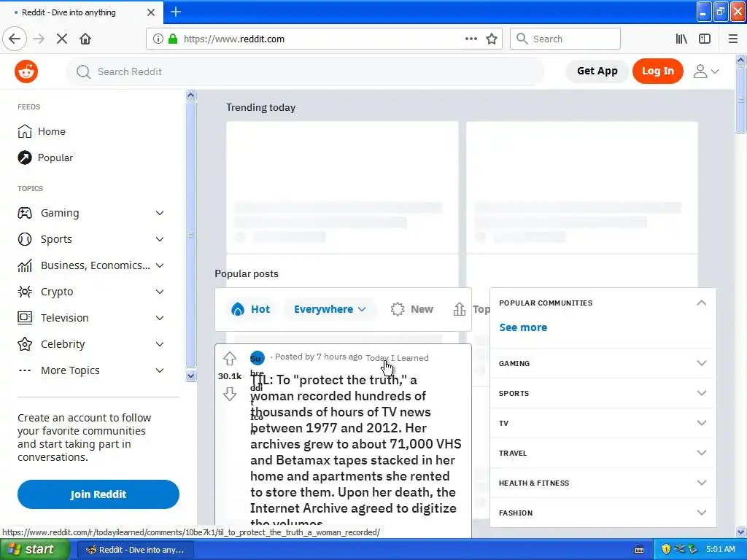Expand GAMING communities section
747x560 pixels.
[x=603, y=363]
